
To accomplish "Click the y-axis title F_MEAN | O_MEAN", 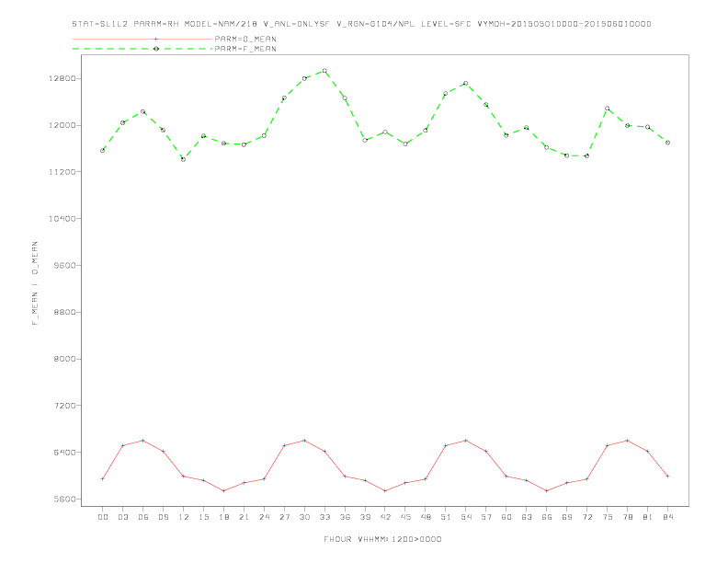I will click(x=35, y=283).
